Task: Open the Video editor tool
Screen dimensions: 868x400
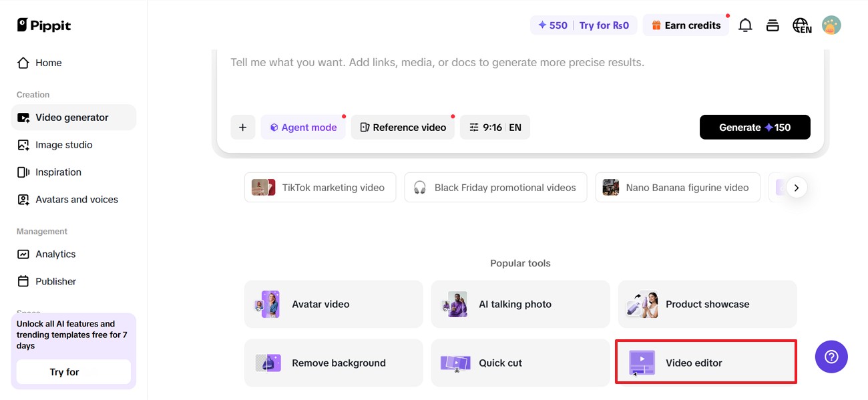Action: (x=706, y=362)
